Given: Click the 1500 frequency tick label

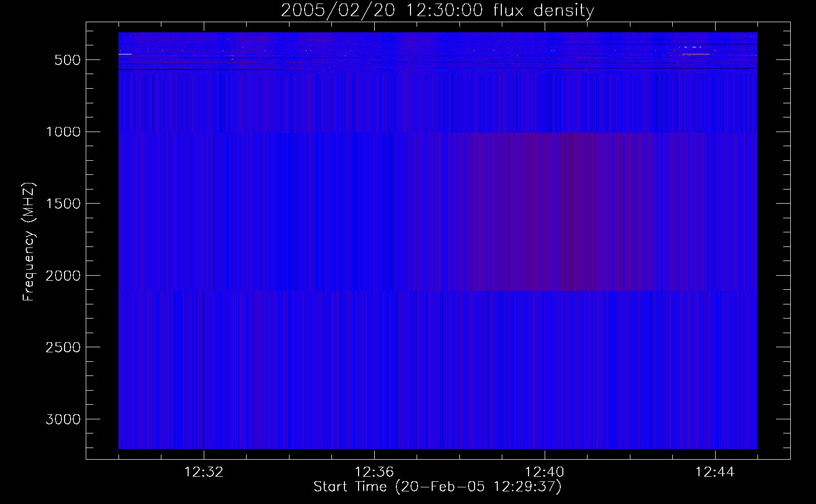Looking at the screenshot, I should pos(63,204).
